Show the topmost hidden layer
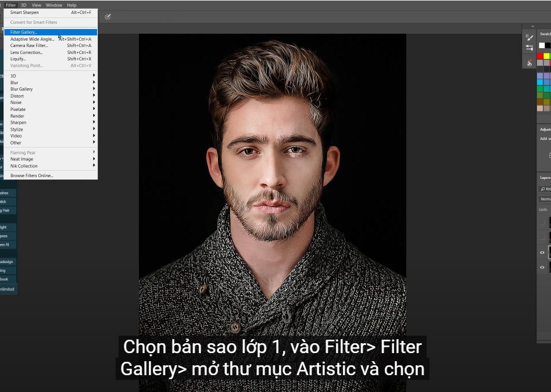The image size is (551, 392). click(x=542, y=222)
